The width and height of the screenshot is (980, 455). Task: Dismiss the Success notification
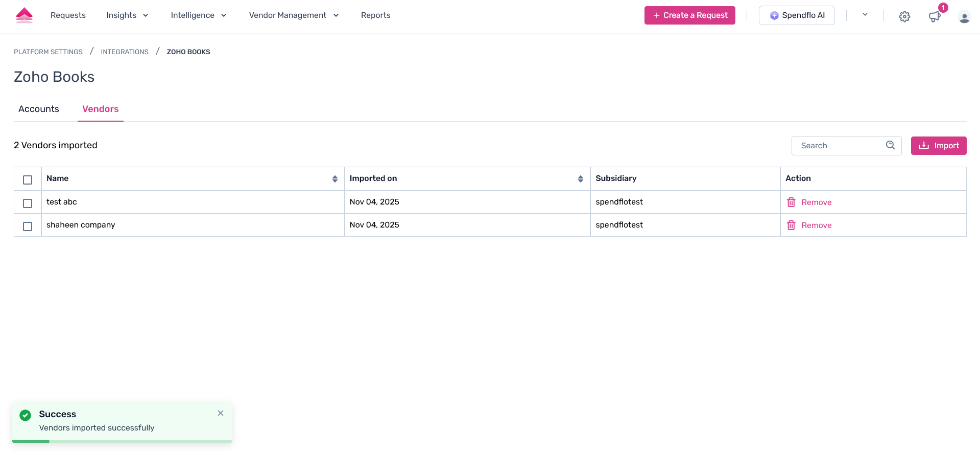coord(221,413)
